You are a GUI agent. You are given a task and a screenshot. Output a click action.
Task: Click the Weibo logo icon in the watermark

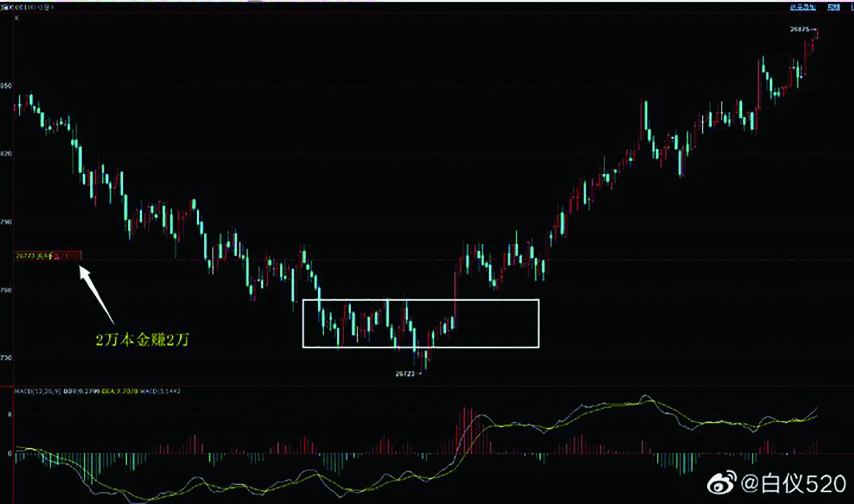coord(721,484)
